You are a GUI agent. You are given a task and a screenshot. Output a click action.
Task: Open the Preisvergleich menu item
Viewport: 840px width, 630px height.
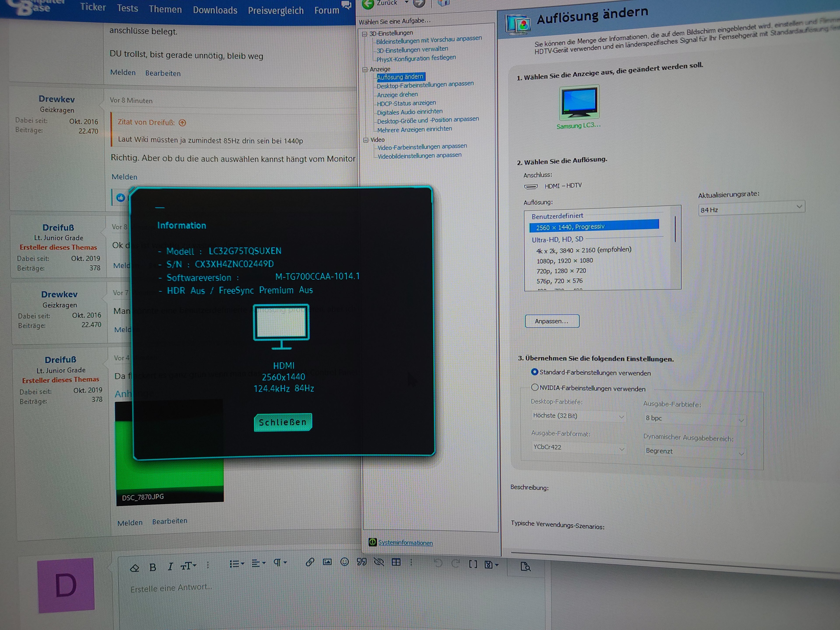coord(276,11)
